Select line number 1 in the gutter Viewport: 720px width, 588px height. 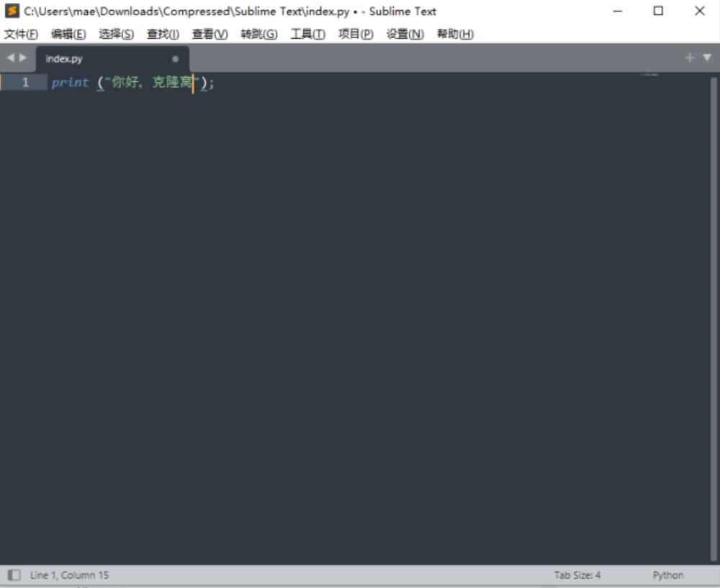25,82
